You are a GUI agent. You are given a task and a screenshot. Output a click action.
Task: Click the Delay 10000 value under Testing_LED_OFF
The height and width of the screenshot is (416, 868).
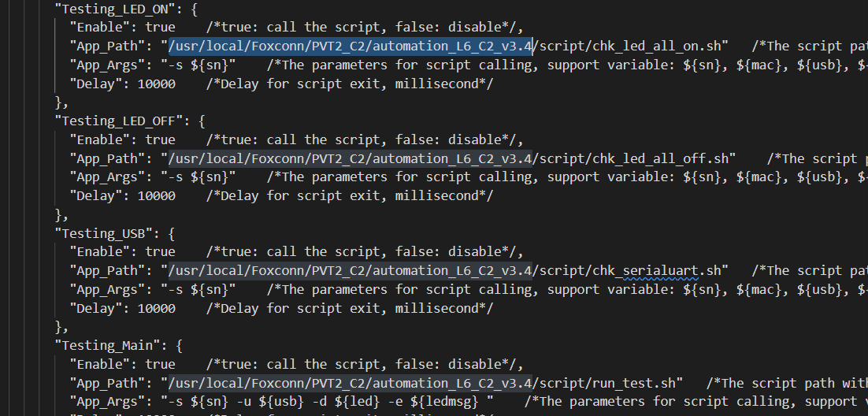[156, 195]
